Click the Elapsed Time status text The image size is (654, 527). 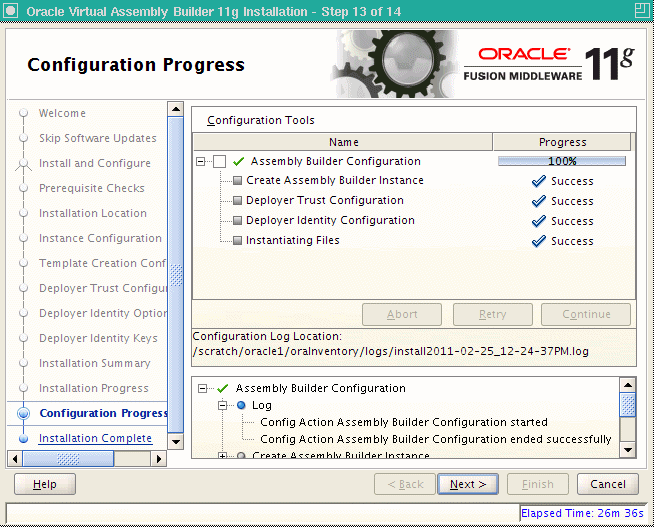[582, 513]
